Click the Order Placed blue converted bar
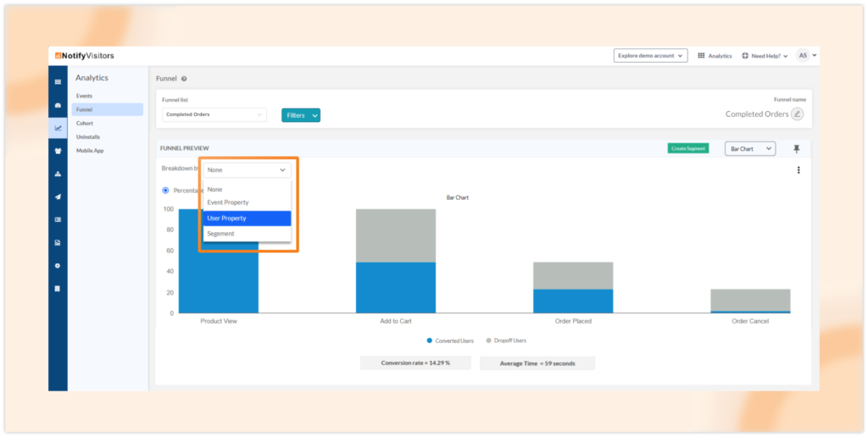The height and width of the screenshot is (437, 868). coord(573,301)
